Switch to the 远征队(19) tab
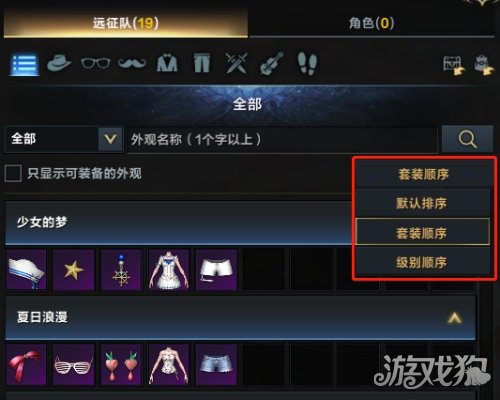Viewport: 500px width, 400px height. (x=126, y=23)
